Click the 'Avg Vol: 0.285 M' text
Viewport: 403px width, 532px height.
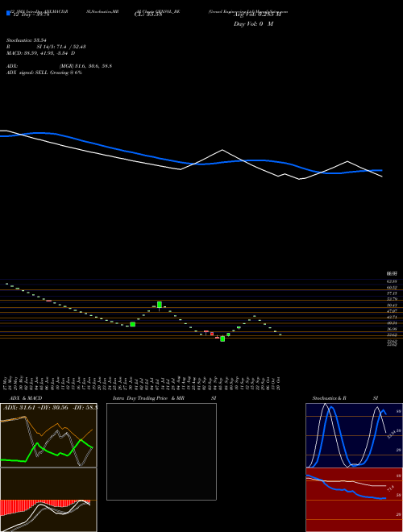pos(257,15)
